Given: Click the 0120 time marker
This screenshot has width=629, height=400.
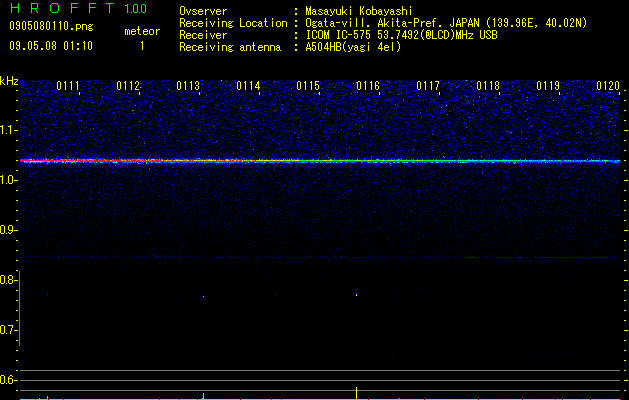Looking at the screenshot, I should [608, 86].
